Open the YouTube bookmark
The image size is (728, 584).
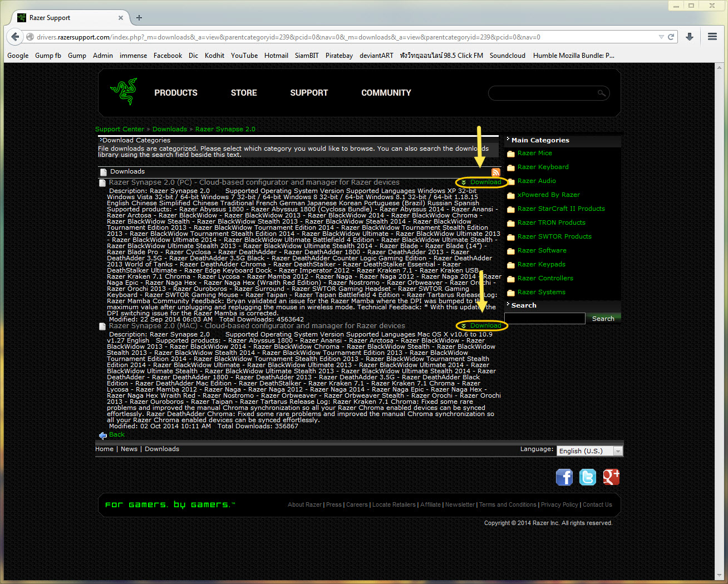[244, 56]
